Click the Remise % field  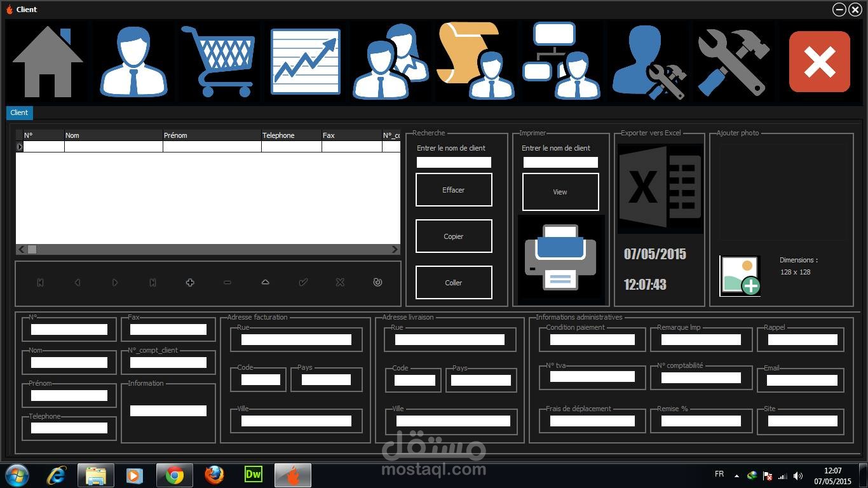(701, 421)
